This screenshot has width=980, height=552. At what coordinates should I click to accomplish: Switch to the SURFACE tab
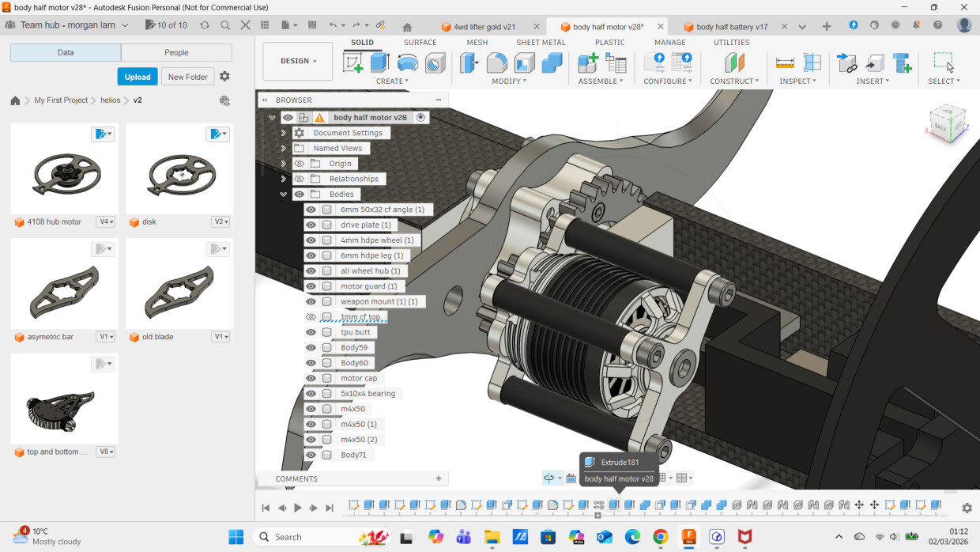[420, 43]
